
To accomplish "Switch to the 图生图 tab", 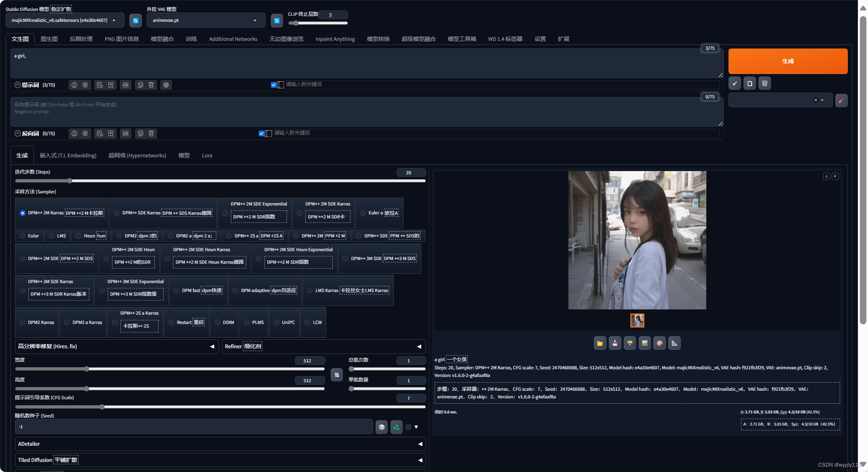I will pyautogui.click(x=49, y=39).
